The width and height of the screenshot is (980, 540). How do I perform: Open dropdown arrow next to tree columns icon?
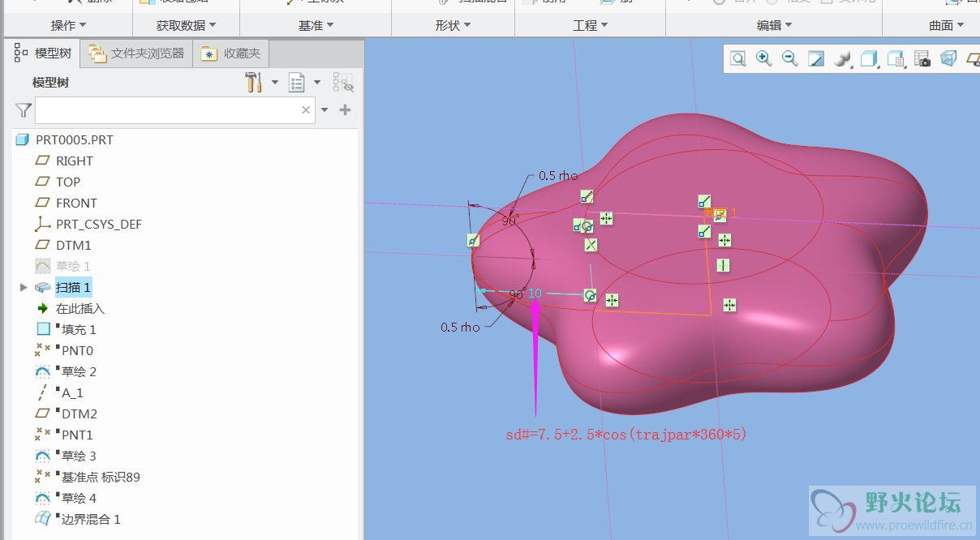pyautogui.click(x=316, y=82)
